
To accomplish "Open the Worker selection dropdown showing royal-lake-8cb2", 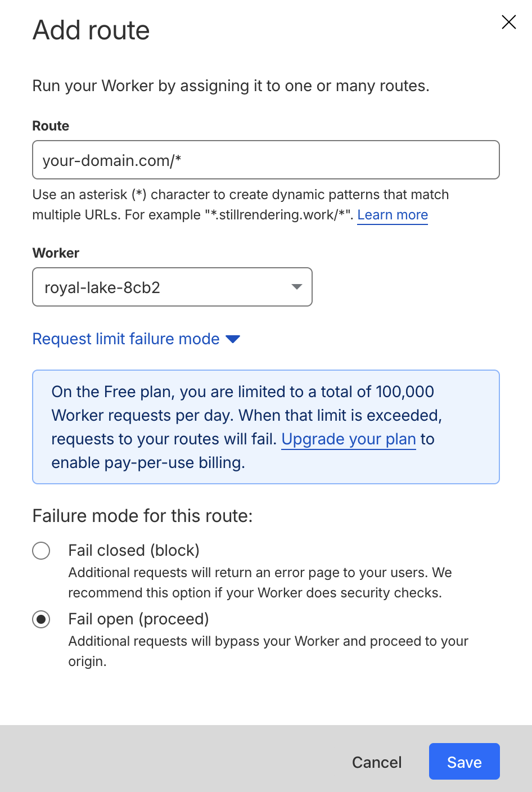I will point(172,287).
